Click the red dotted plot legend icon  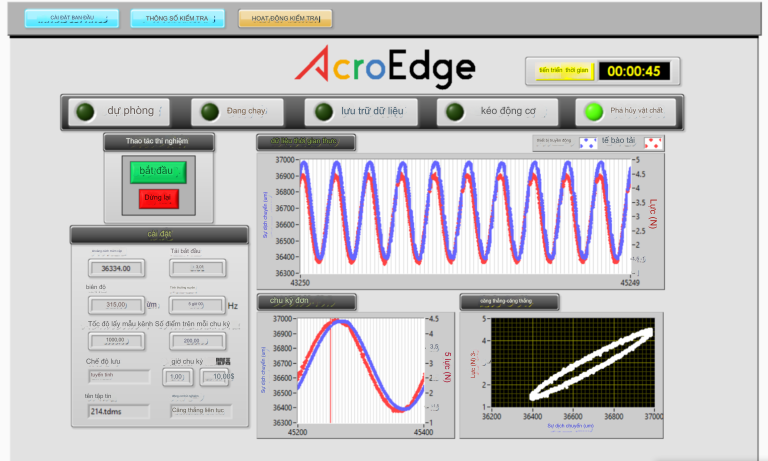tap(653, 143)
